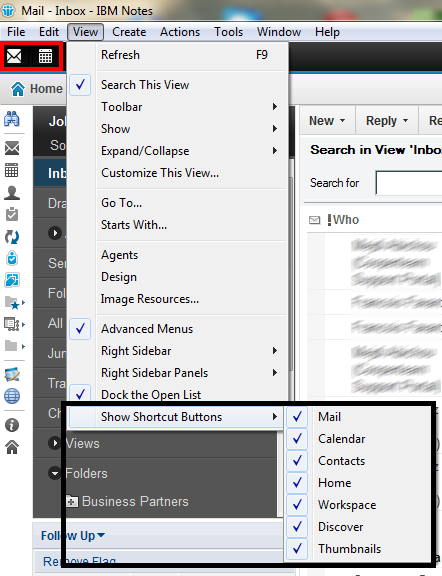Image resolution: width=442 pixels, height=576 pixels.
Task: Expand the Views section arrow
Action: (x=55, y=443)
